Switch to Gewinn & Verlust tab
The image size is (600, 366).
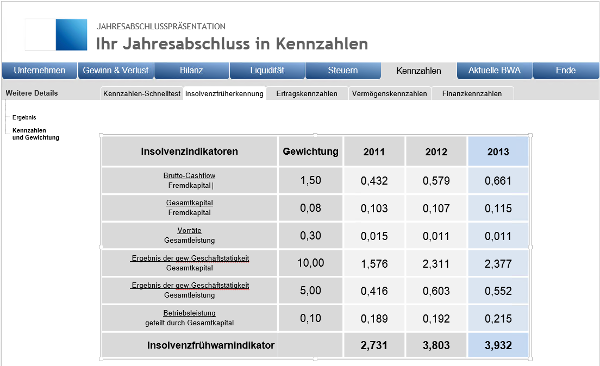tap(116, 70)
